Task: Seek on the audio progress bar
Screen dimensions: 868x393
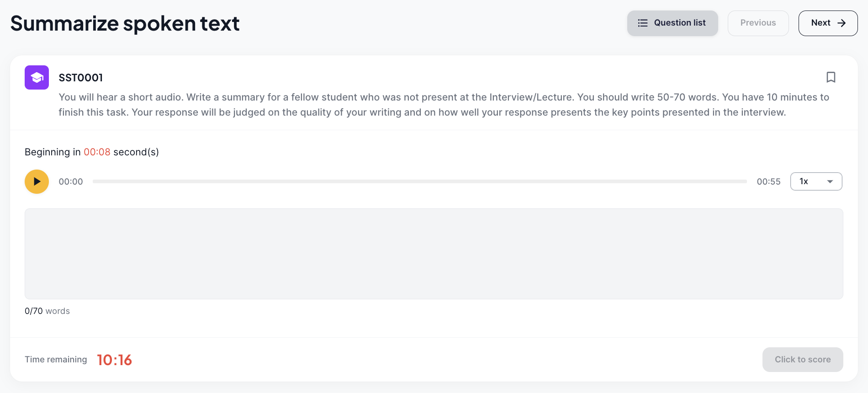Action: coord(419,181)
